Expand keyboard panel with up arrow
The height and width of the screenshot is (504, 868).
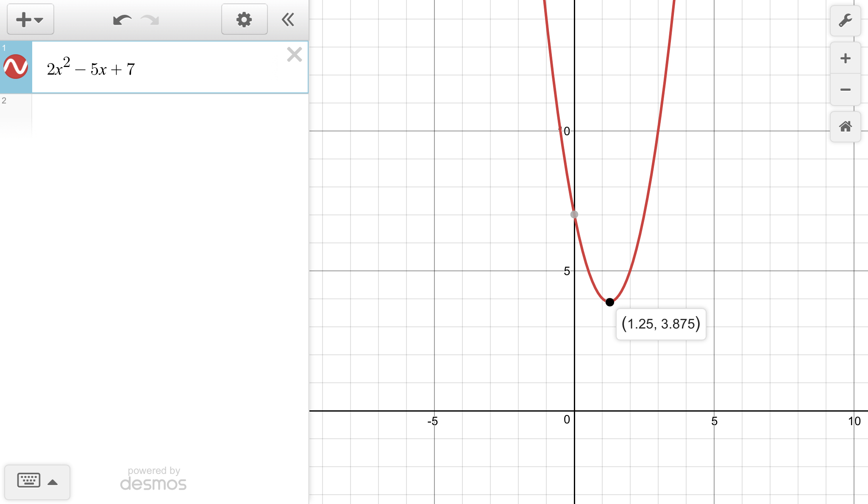tap(53, 482)
